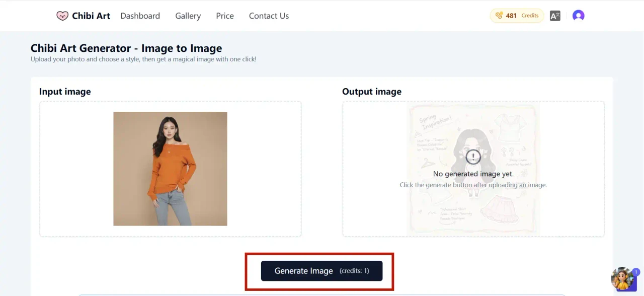Click the 'credits: 1' label on generate button

click(354, 271)
